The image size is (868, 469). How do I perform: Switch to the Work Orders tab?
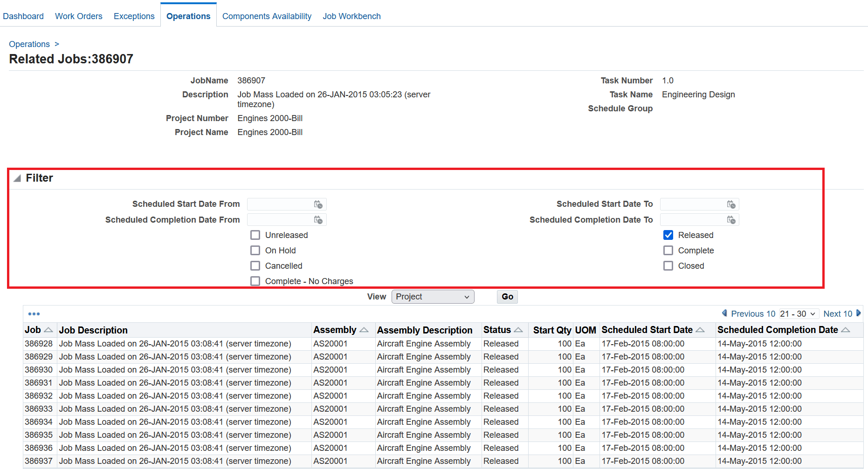(x=78, y=16)
